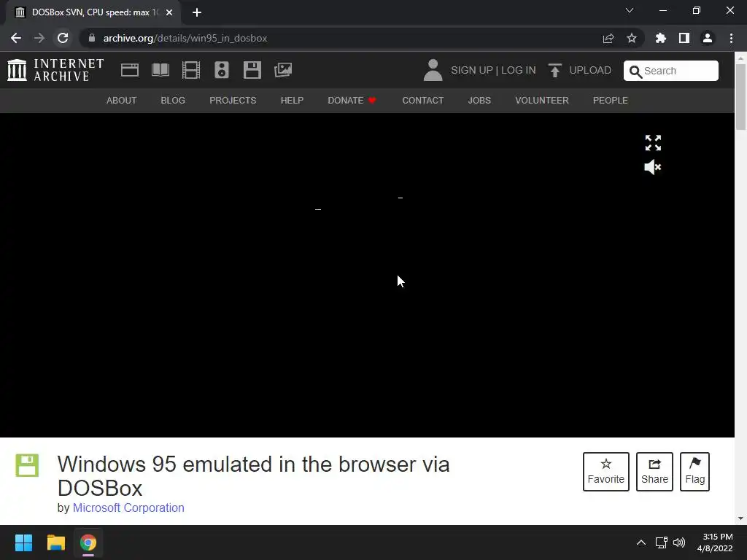Open the Microsoft Corporation creator link

pos(128,507)
